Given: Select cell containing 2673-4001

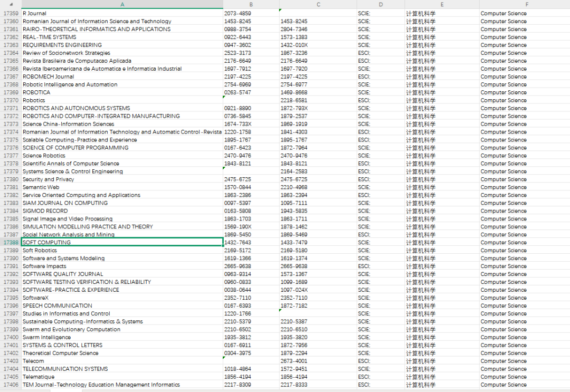Looking at the screenshot, I should [318, 361].
